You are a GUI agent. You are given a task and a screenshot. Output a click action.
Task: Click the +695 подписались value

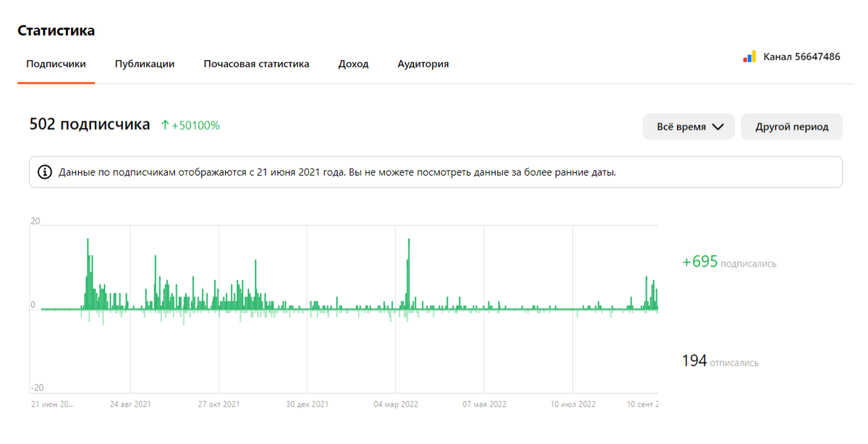729,262
